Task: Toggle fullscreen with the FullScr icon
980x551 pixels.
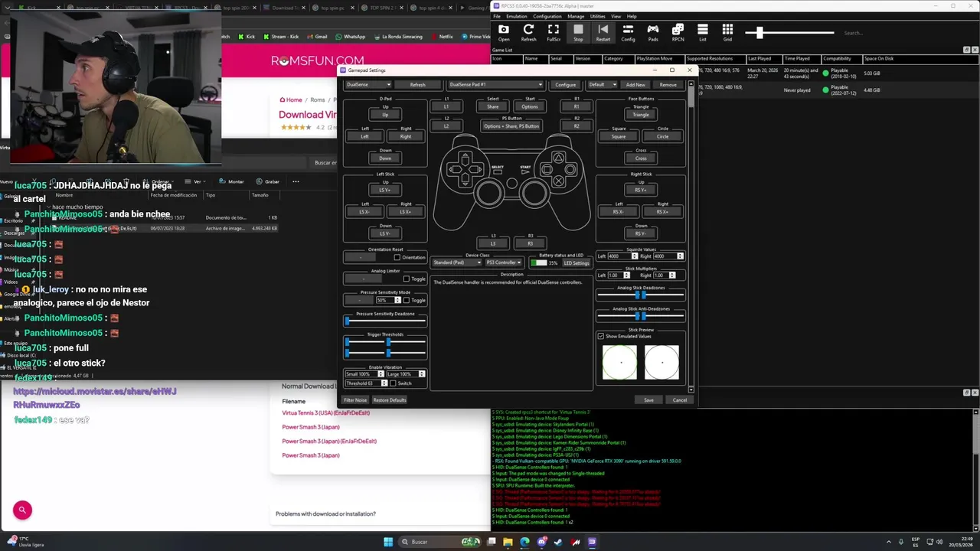Action: (x=554, y=32)
